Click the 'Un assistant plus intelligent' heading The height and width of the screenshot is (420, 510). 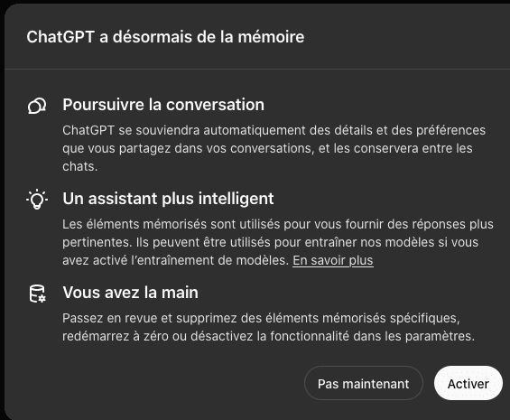pos(168,199)
